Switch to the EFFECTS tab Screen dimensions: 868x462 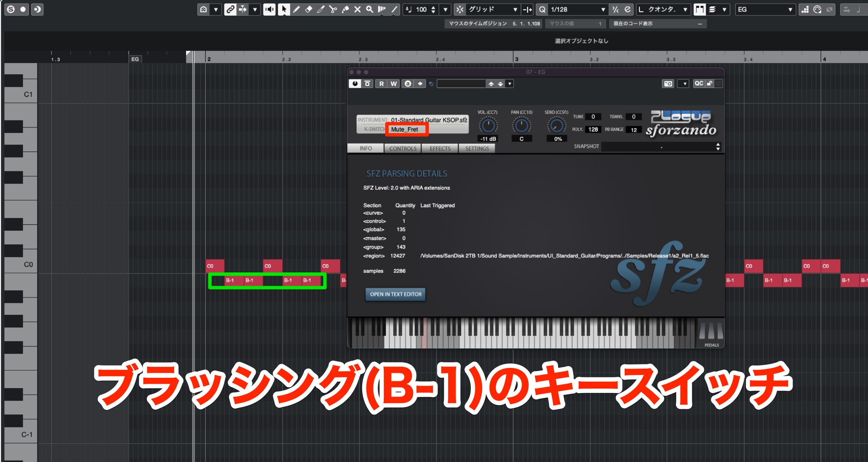440,148
